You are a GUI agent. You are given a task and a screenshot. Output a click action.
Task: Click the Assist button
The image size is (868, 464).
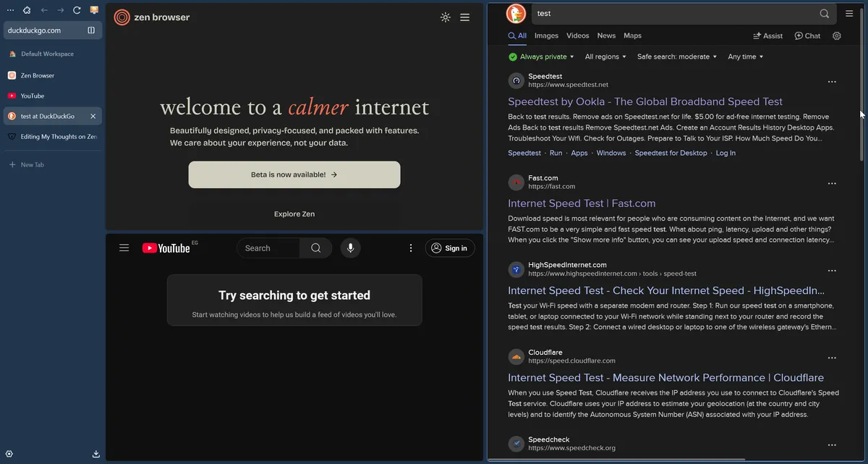pos(767,35)
